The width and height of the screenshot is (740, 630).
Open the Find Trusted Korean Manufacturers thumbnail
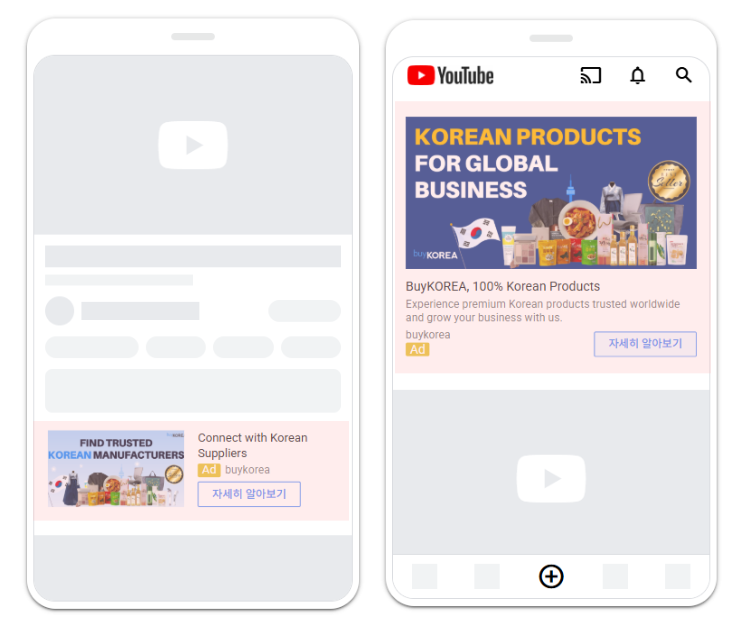(116, 469)
